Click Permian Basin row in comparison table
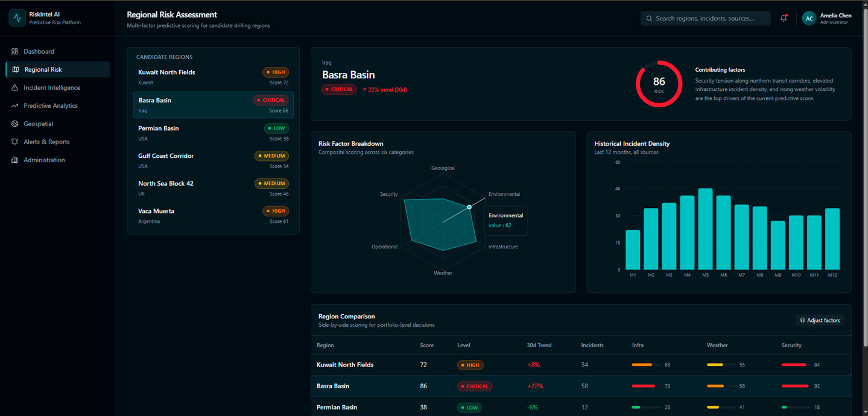The image size is (868, 416). [x=581, y=407]
